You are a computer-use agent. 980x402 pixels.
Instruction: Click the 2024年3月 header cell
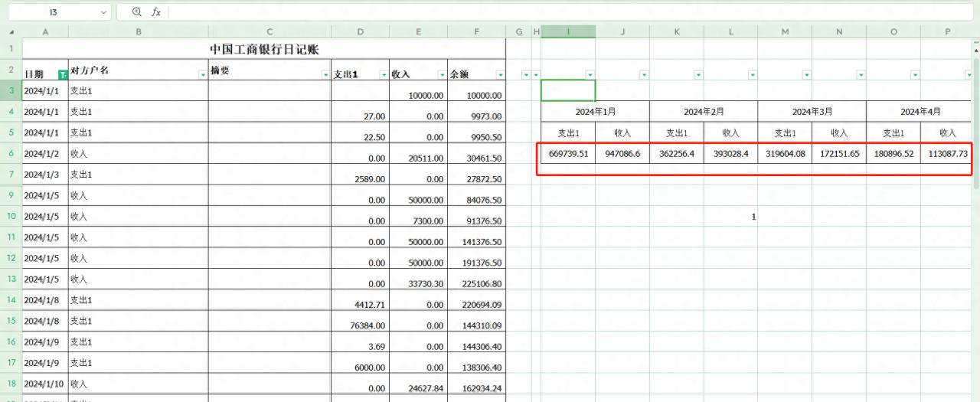(x=812, y=111)
